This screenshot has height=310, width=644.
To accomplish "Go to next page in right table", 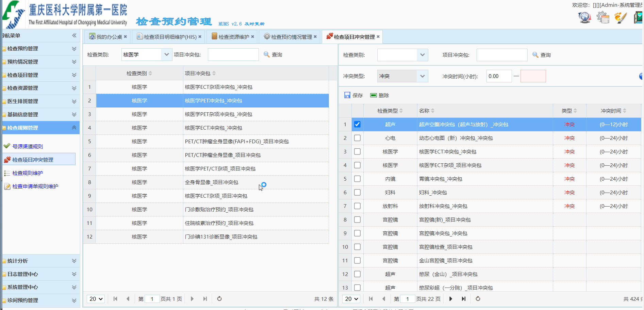I will pos(451,299).
